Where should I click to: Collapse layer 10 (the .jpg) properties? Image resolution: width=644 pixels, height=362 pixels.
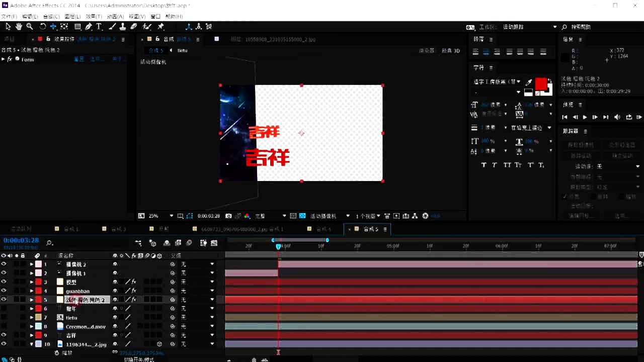pos(32,344)
